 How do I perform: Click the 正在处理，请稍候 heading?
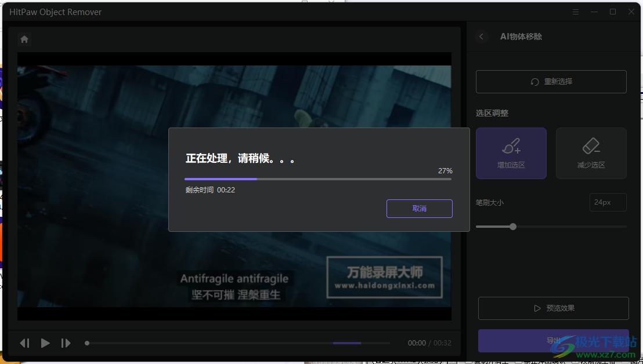coord(240,159)
